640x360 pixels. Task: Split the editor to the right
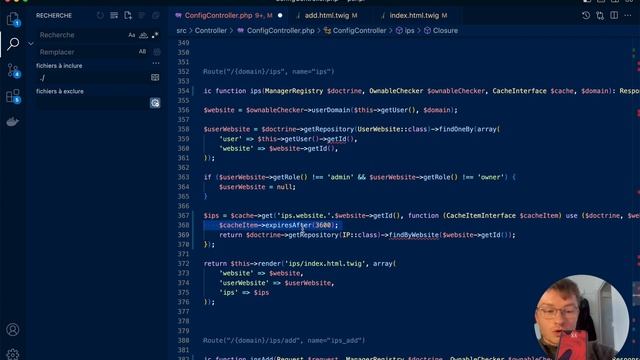(x=614, y=16)
